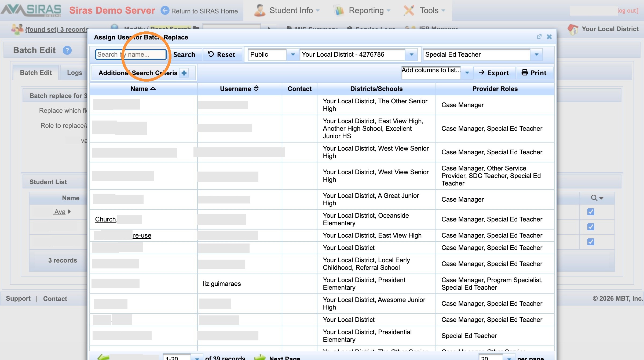Image resolution: width=644 pixels, height=360 pixels.
Task: Select the re-use user link
Action: click(142, 235)
